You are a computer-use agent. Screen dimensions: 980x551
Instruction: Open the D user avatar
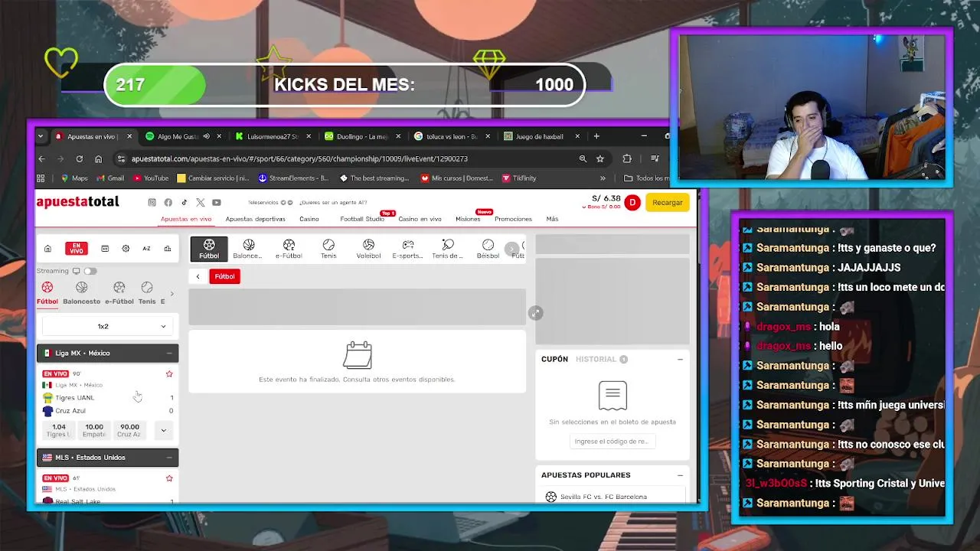coord(632,203)
